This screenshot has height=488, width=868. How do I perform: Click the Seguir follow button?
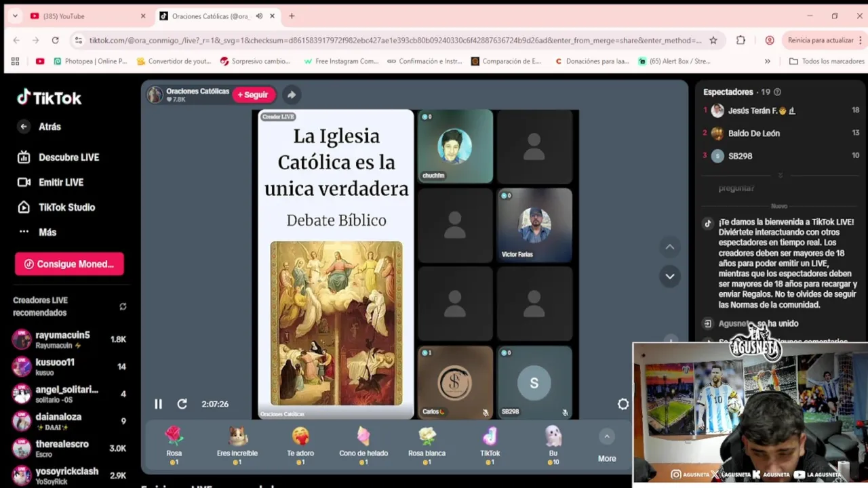click(253, 95)
